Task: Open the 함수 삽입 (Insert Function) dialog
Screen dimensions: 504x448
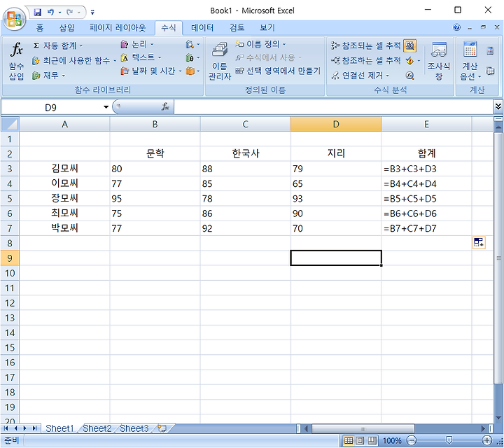Action: [16, 61]
